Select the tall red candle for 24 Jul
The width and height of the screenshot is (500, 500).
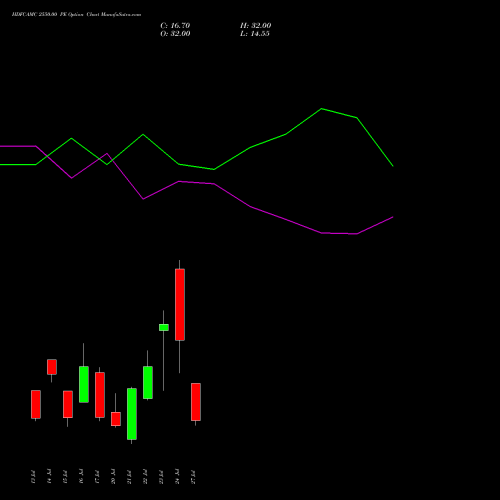click(x=180, y=305)
